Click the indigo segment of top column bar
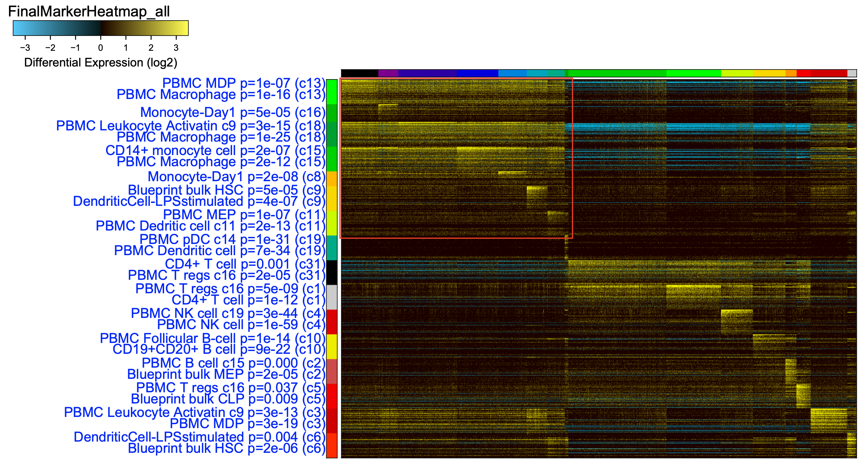The height and width of the screenshot is (467, 868). click(428, 73)
